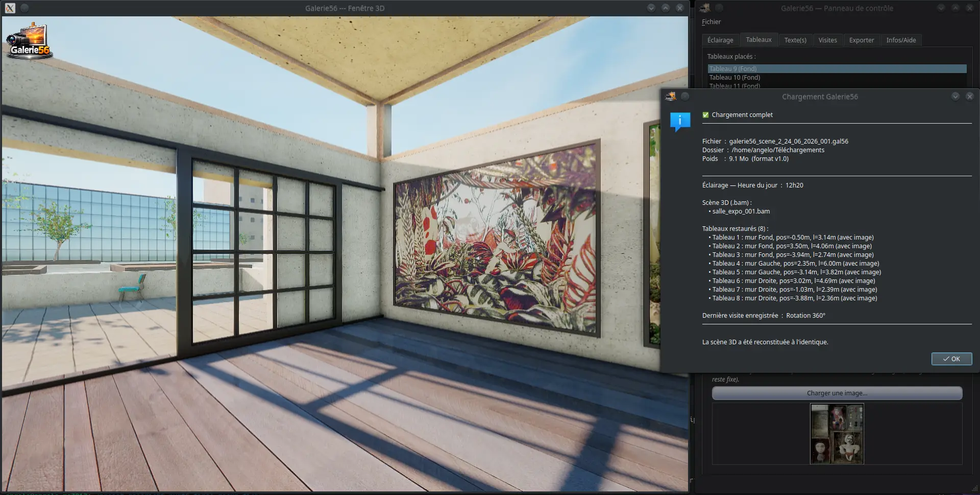
Task: Open the X11 window menu icon of Fenêtre 3D
Action: (x=10, y=8)
